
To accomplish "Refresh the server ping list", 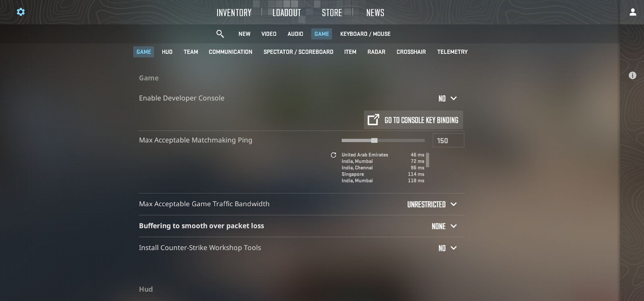I will 333,155.
